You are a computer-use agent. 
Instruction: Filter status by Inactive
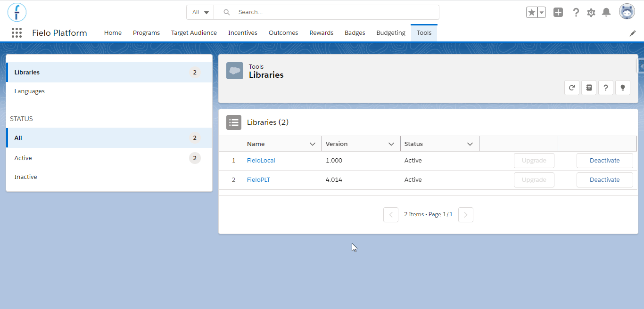(x=109, y=177)
